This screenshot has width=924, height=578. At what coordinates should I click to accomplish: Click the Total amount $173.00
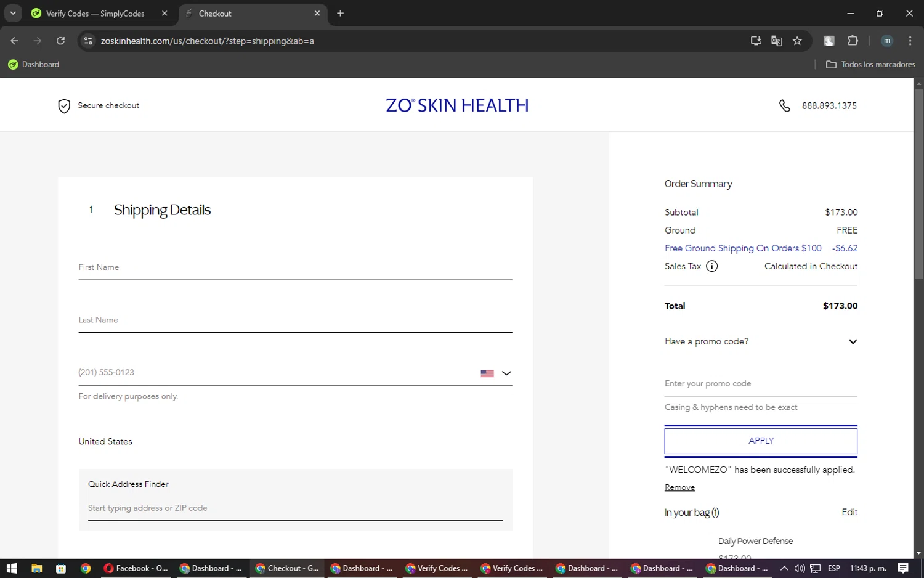pyautogui.click(x=840, y=306)
